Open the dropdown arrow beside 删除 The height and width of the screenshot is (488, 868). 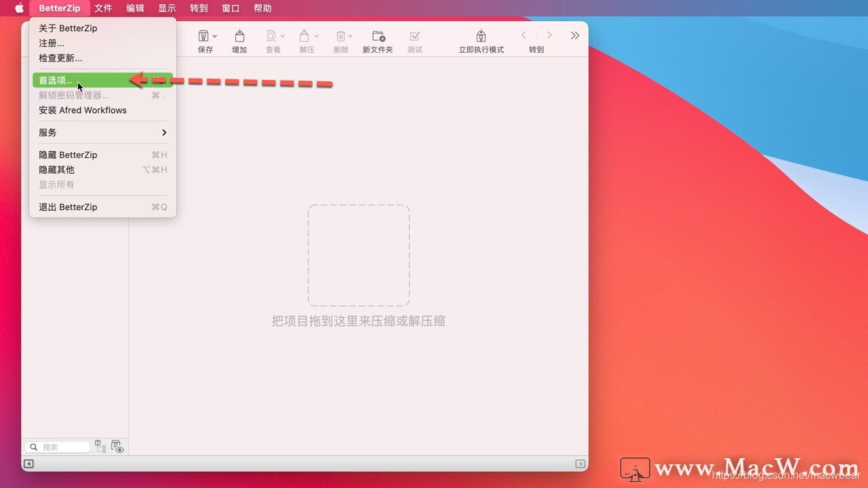tap(351, 36)
